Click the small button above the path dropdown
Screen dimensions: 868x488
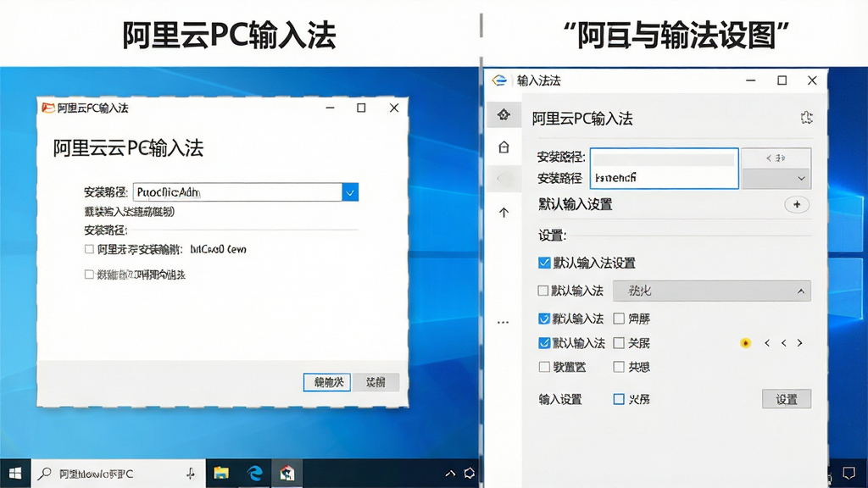click(776, 158)
